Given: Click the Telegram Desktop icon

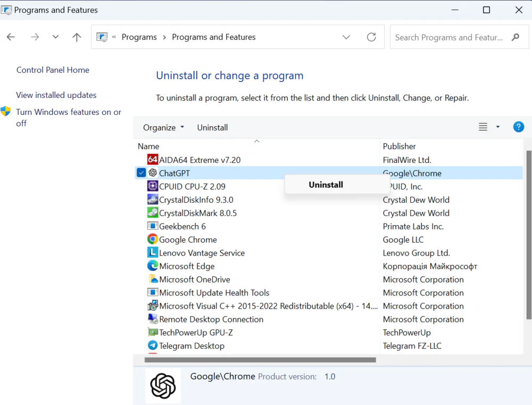Looking at the screenshot, I should (x=153, y=345).
